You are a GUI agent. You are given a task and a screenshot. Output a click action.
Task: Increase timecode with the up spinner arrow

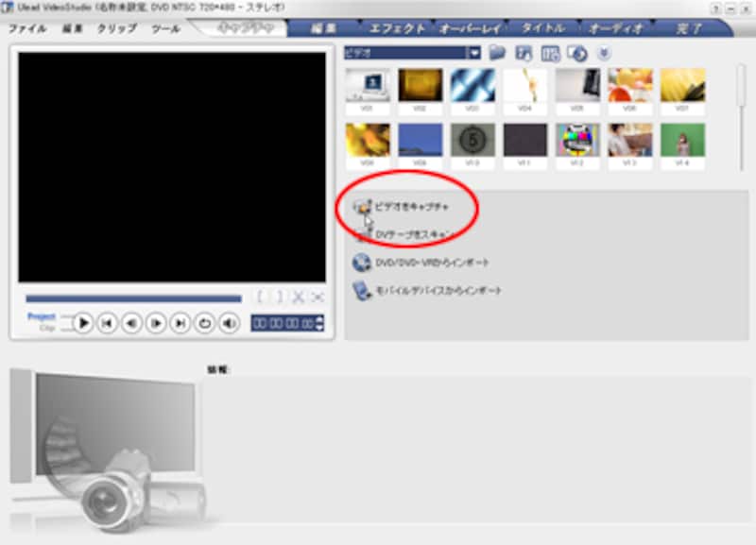pyautogui.click(x=319, y=319)
